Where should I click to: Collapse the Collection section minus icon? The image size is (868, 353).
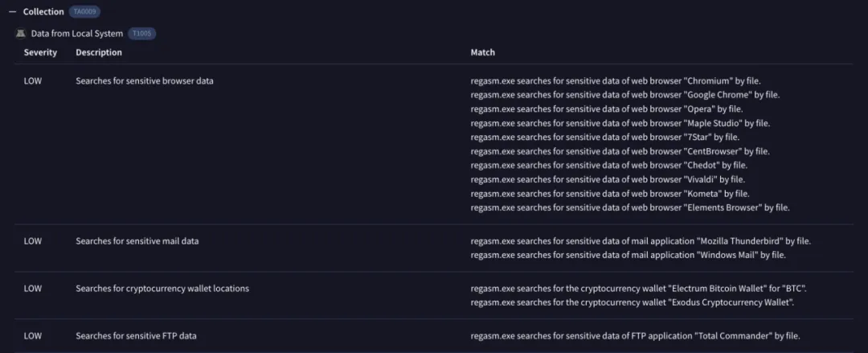click(x=12, y=12)
